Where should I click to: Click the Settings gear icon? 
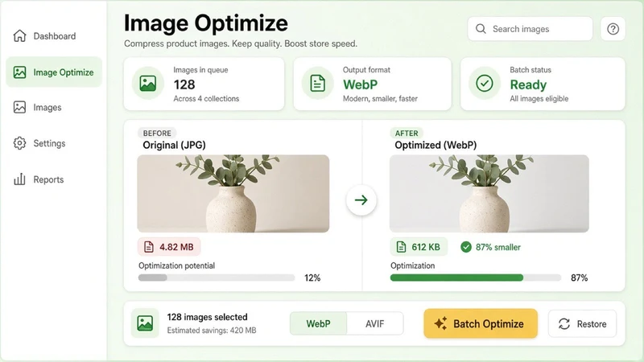point(19,143)
